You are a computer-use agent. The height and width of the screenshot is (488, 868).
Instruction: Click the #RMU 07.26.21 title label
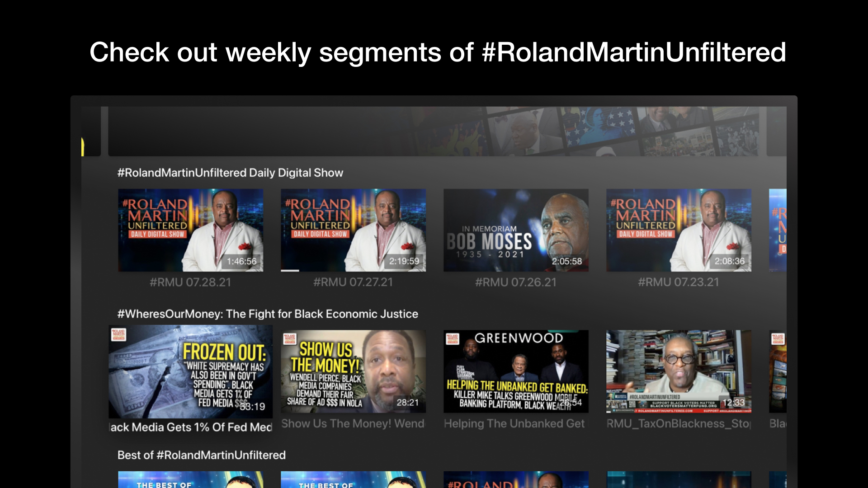pyautogui.click(x=516, y=282)
